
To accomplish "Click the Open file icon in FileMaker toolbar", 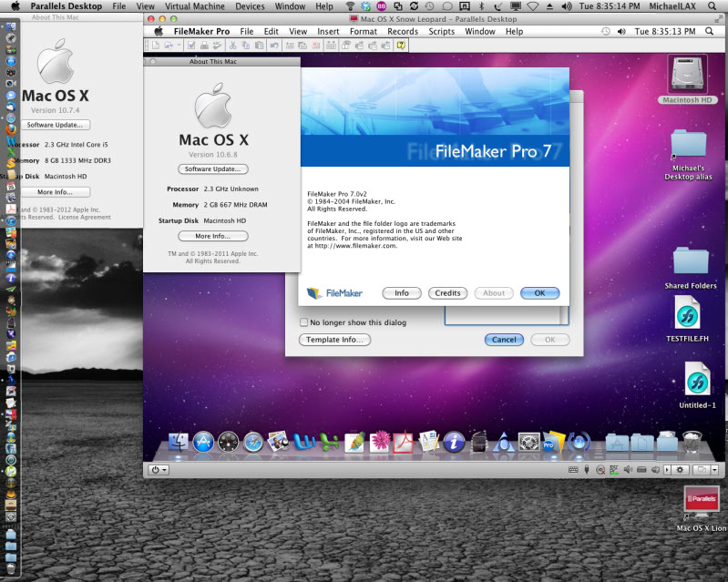I will point(168,45).
